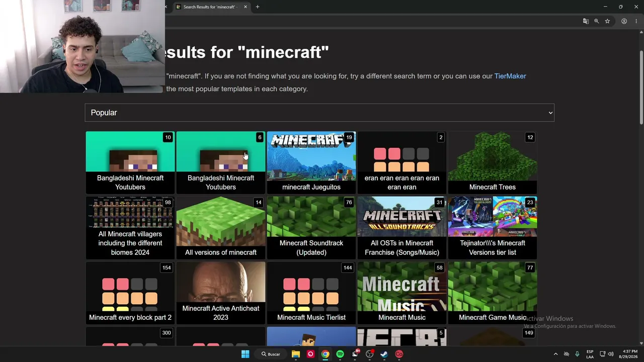
Task: Follow the TierMaker link
Action: tap(510, 76)
